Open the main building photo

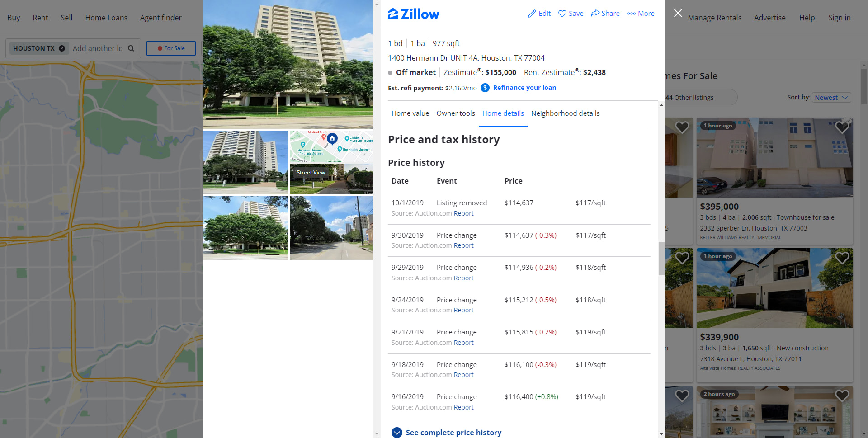point(288,64)
